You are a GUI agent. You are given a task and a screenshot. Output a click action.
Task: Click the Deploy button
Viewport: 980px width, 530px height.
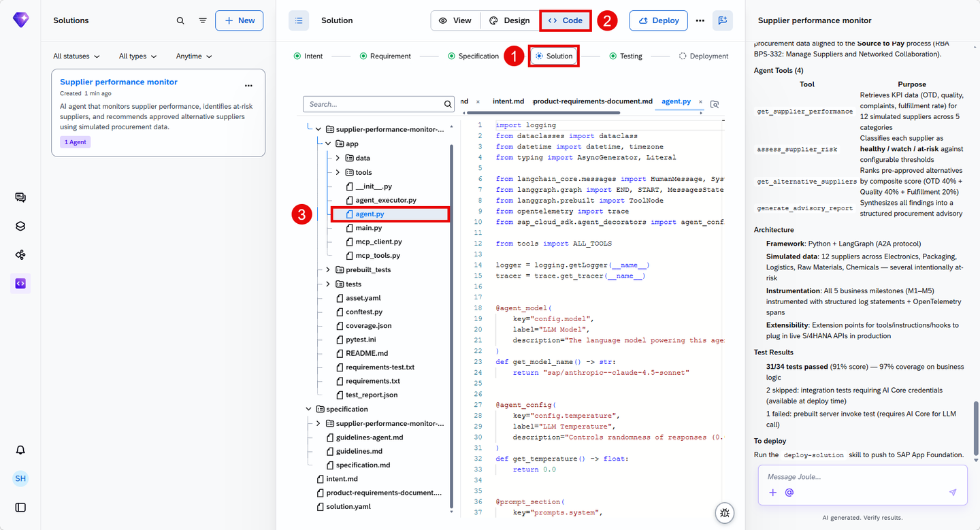[658, 20]
